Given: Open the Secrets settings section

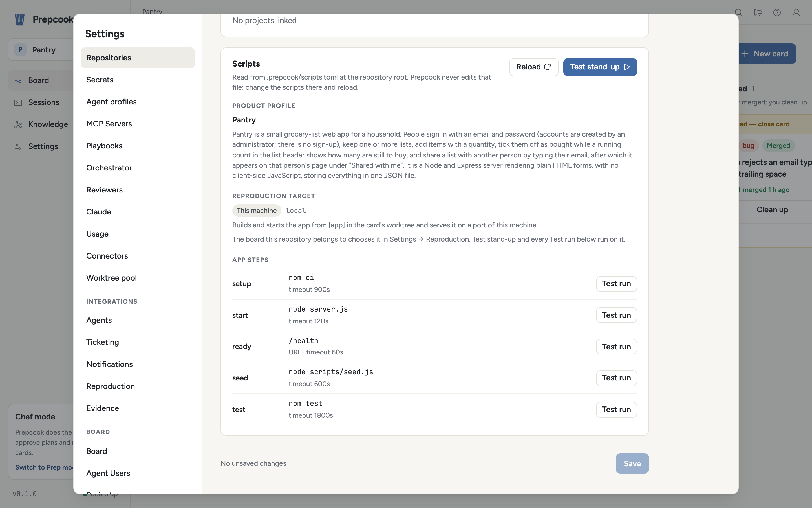Looking at the screenshot, I should coord(138,80).
